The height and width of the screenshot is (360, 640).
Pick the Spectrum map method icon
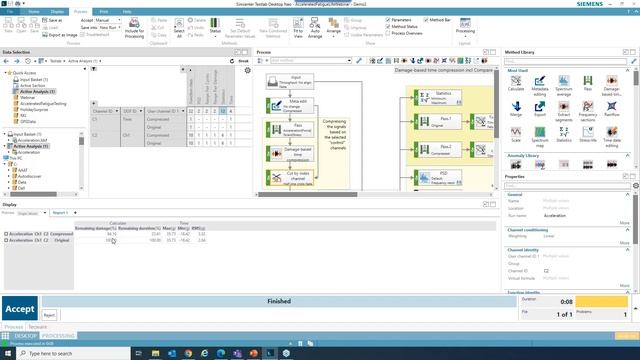click(x=540, y=137)
